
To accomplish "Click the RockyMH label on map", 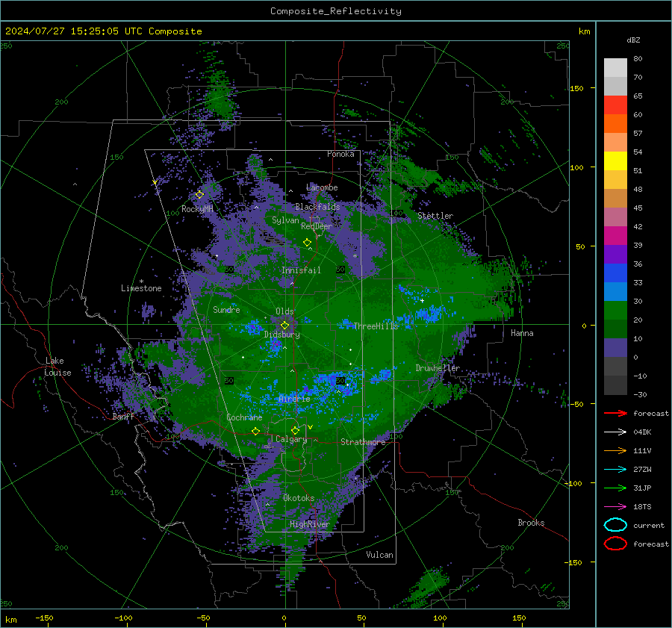I will (x=197, y=209).
